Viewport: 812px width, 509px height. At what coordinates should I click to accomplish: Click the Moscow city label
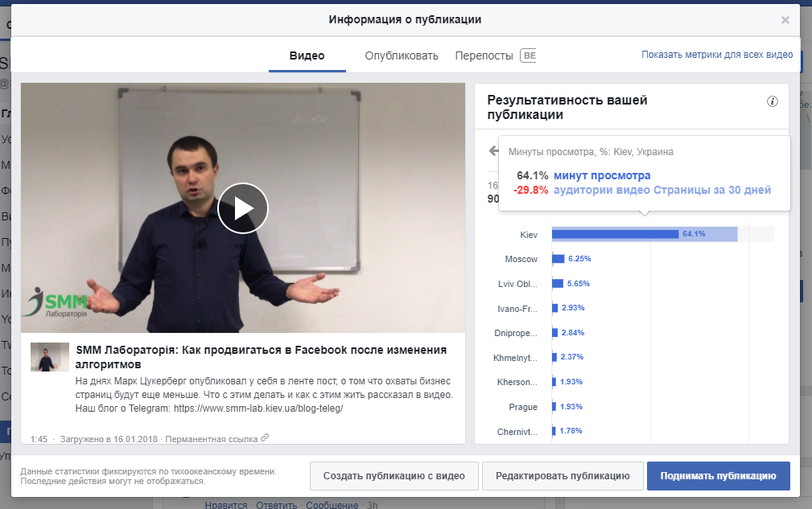pos(521,259)
